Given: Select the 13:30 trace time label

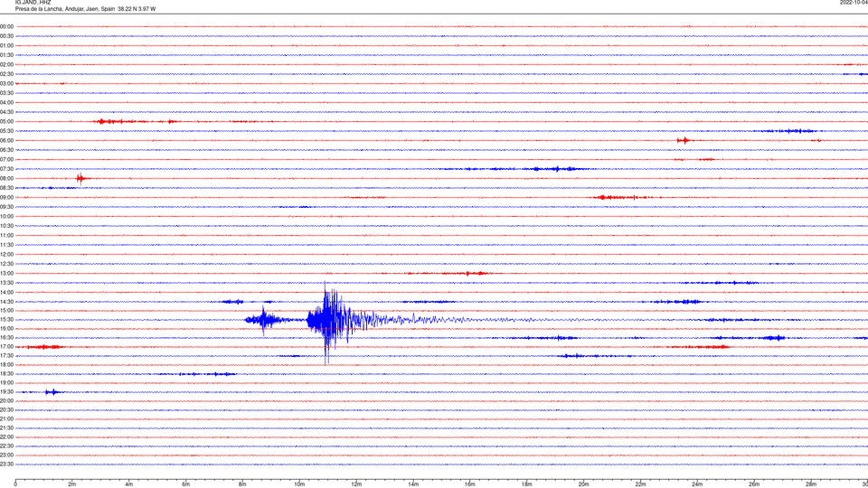Looking at the screenshot, I should pos(6,283).
